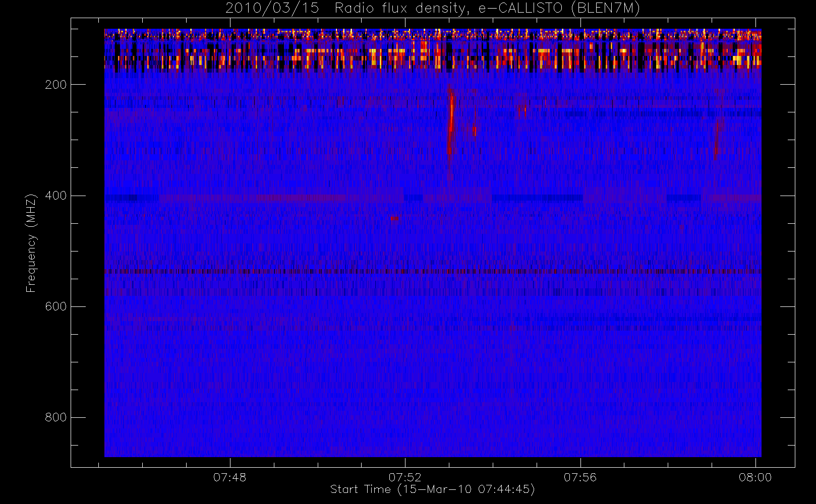Click the 200 frequency tick label
Viewport: 816px width, 504px height.
[x=56, y=85]
